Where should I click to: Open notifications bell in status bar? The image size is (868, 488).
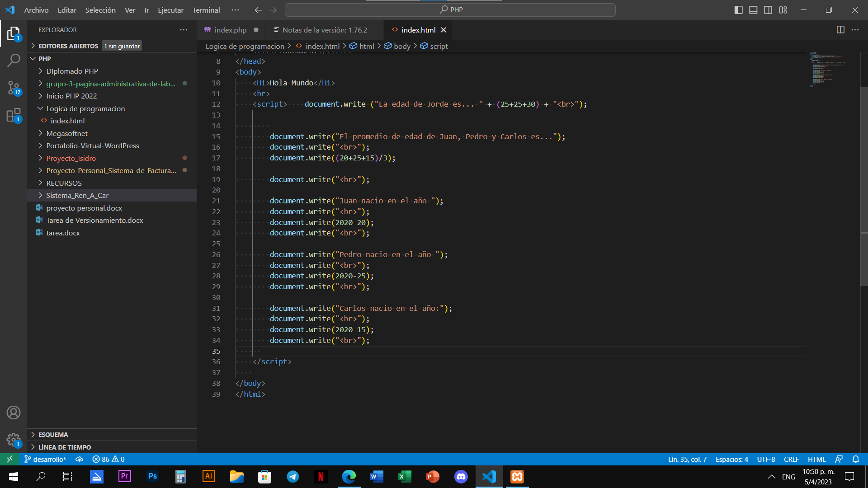click(856, 459)
